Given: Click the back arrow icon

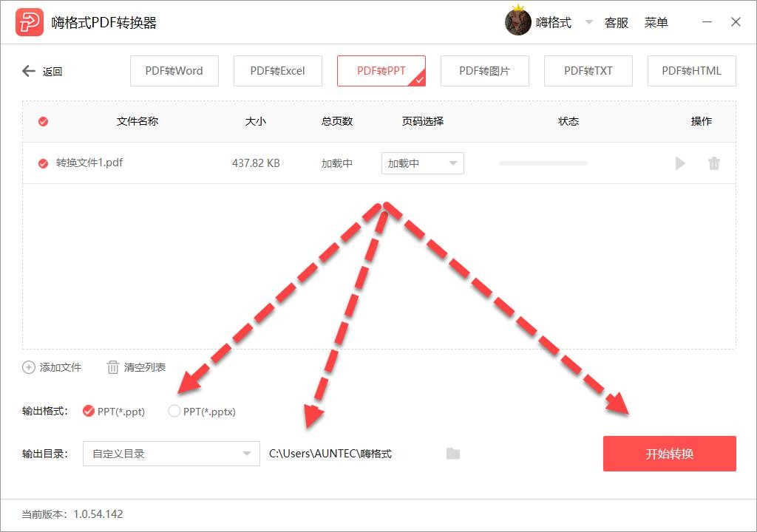Looking at the screenshot, I should pos(29,71).
